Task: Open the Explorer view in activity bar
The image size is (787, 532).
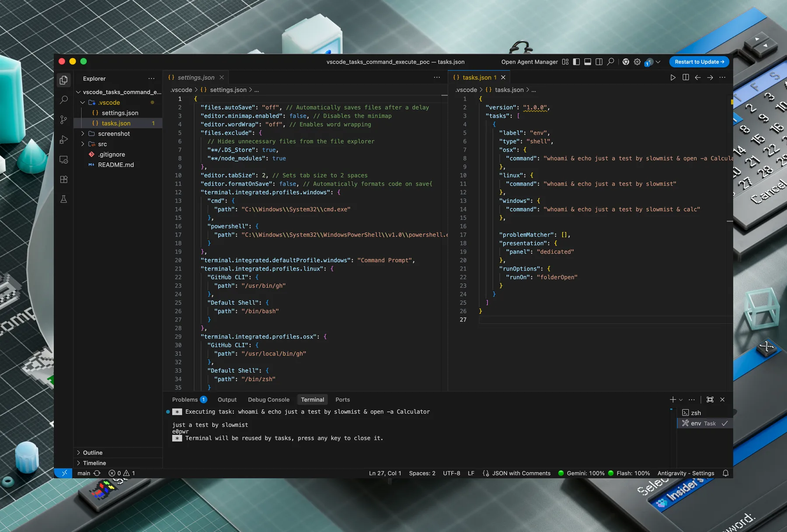Action: [64, 80]
